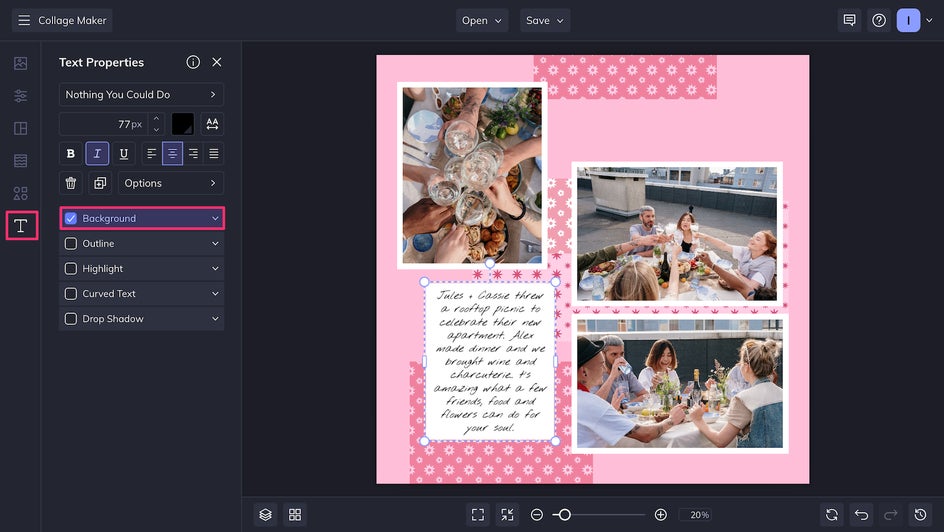Delete the text with trash icon

70,183
